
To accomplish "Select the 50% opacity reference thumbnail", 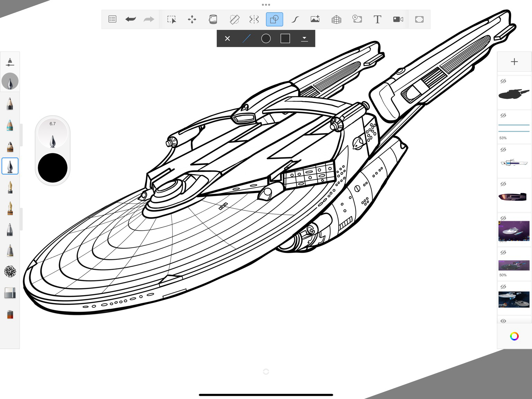I will [x=514, y=265].
